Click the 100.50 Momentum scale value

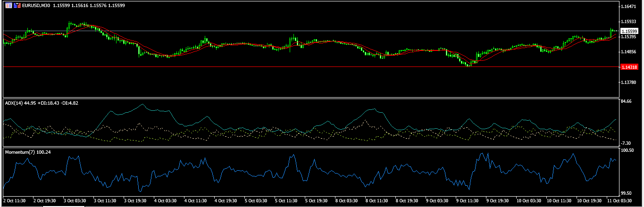coord(628,150)
